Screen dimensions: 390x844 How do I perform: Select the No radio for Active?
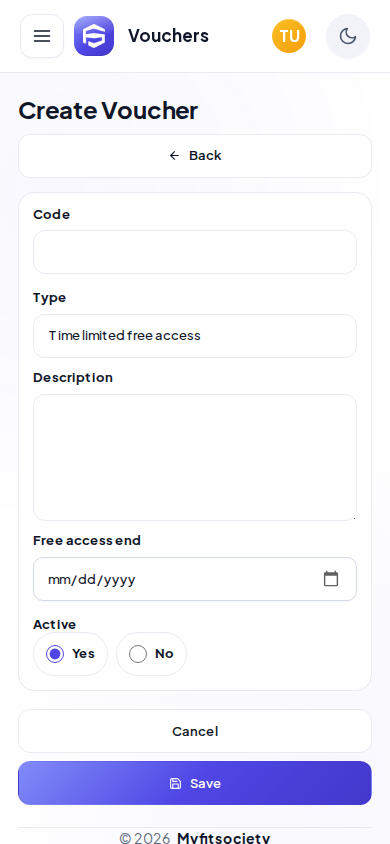pyautogui.click(x=138, y=654)
